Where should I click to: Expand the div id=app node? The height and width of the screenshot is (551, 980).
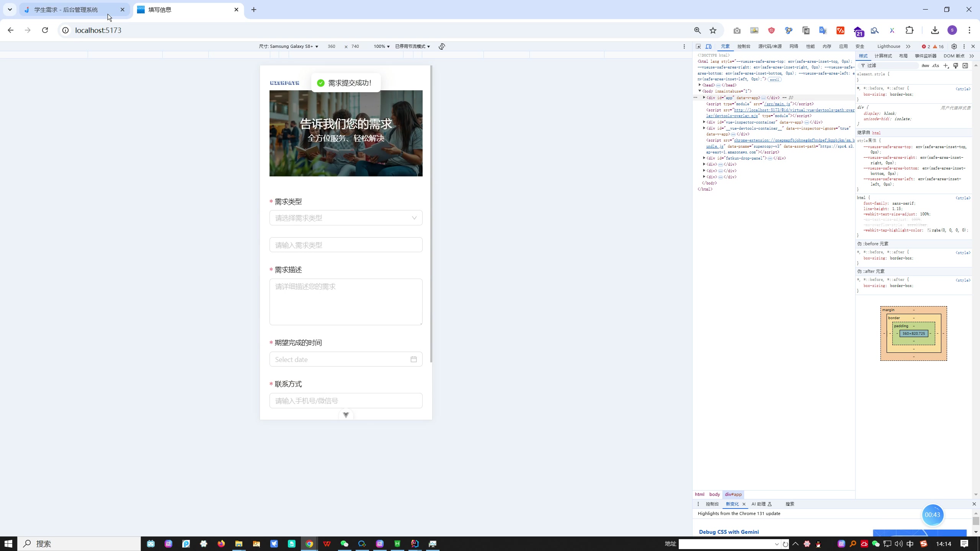[704, 98]
